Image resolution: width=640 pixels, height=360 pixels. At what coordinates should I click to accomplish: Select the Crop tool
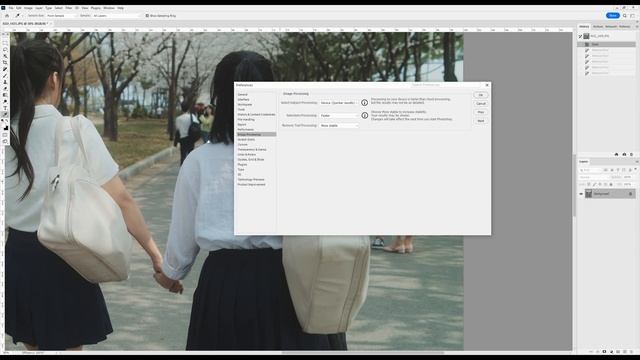[5, 62]
